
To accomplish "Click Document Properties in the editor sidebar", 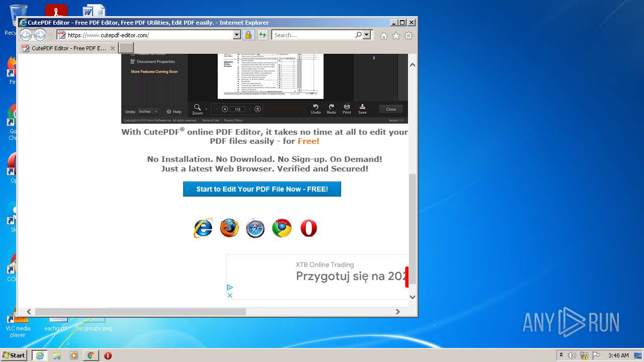I will tap(152, 61).
